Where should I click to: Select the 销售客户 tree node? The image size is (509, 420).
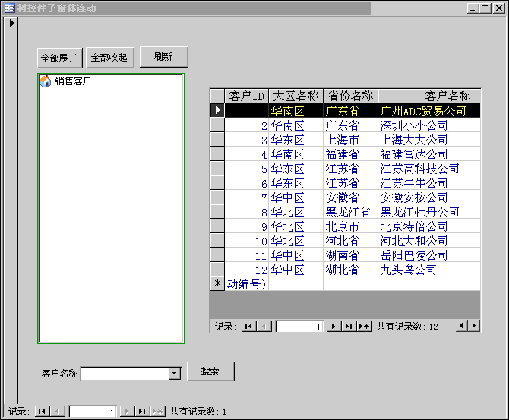click(x=73, y=81)
